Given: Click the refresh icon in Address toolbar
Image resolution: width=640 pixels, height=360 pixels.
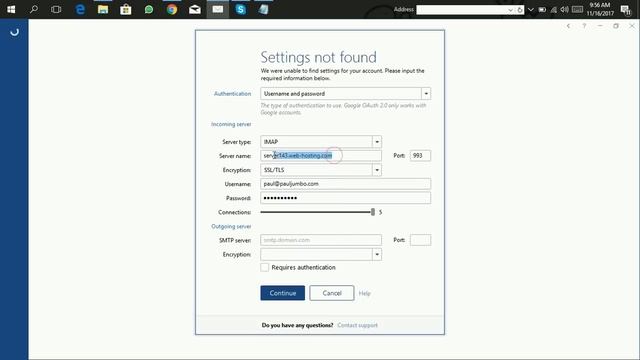Looking at the screenshot, I should (x=520, y=10).
